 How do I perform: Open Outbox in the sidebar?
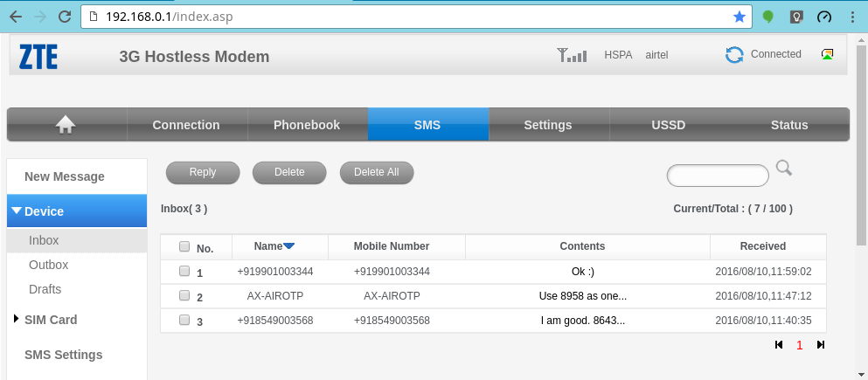click(x=49, y=265)
